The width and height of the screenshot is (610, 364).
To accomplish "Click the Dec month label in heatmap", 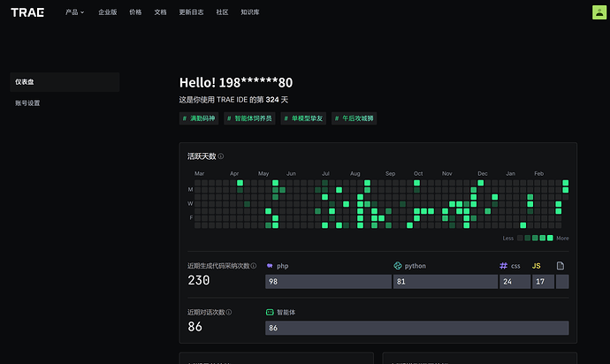I will (x=483, y=173).
